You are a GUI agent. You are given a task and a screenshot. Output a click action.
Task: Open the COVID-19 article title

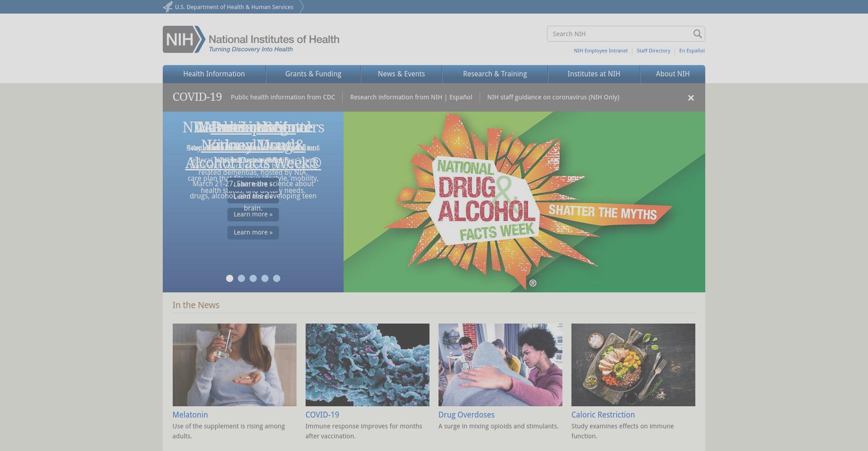[x=322, y=415]
